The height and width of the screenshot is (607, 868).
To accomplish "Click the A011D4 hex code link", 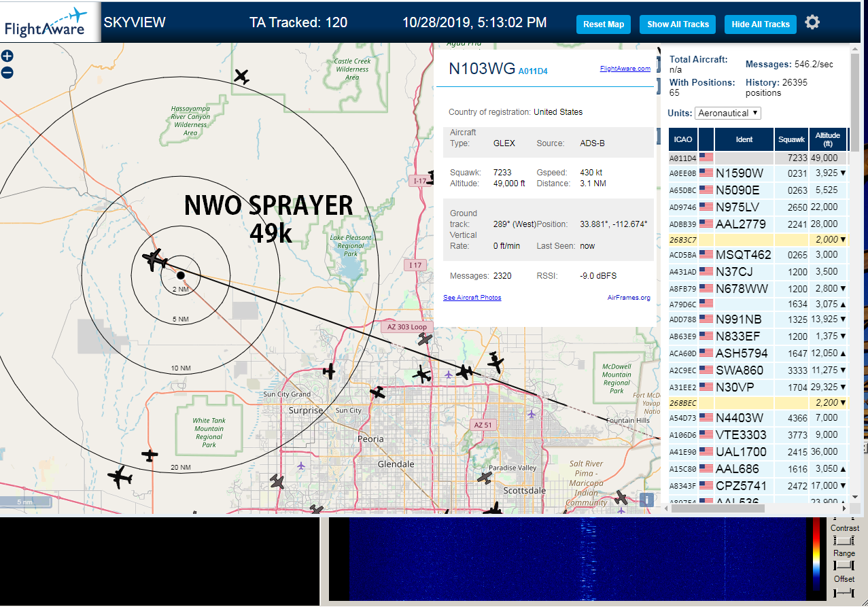I will click(x=533, y=71).
